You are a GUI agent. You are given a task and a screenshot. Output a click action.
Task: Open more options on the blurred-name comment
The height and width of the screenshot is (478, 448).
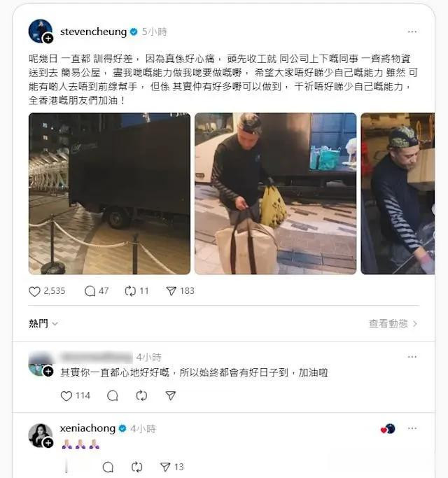[412, 357]
